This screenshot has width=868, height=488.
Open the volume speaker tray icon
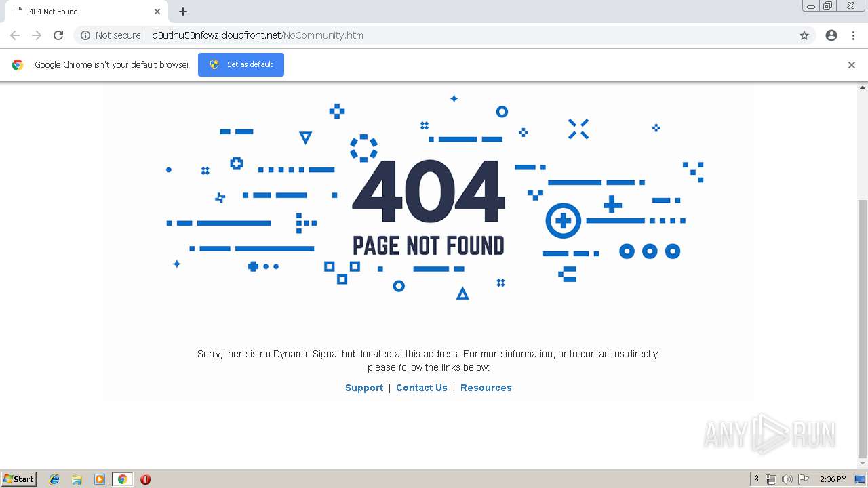787,479
